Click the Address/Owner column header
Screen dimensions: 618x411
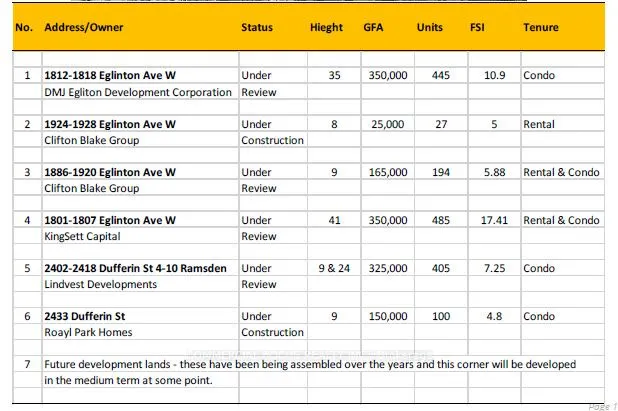coord(84,27)
